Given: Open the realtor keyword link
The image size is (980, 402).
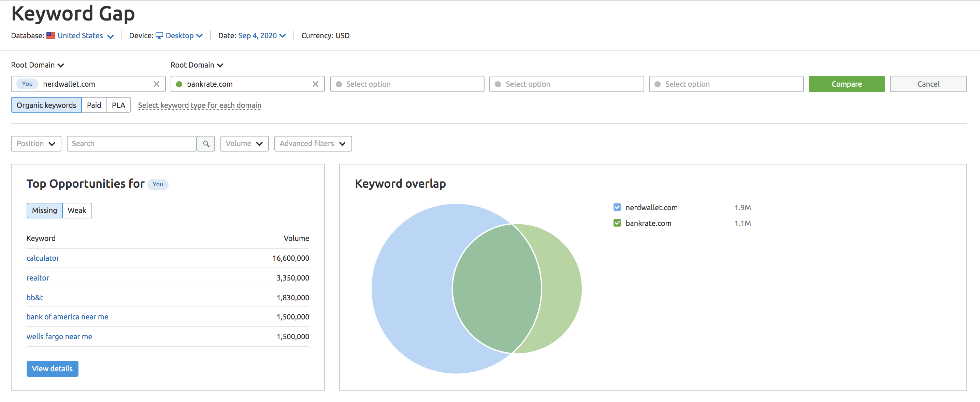Looking at the screenshot, I should pyautogui.click(x=38, y=278).
